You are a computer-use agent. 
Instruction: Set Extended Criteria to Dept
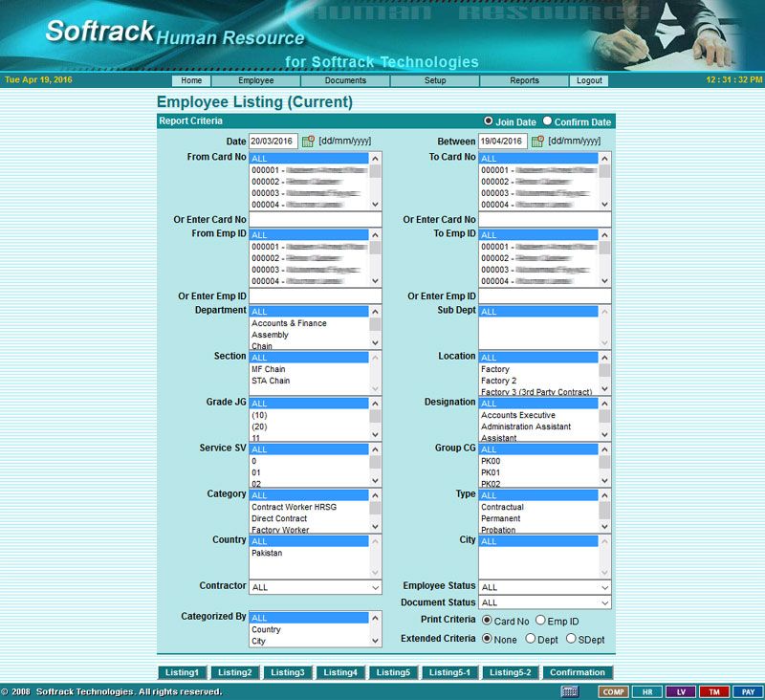click(x=531, y=638)
